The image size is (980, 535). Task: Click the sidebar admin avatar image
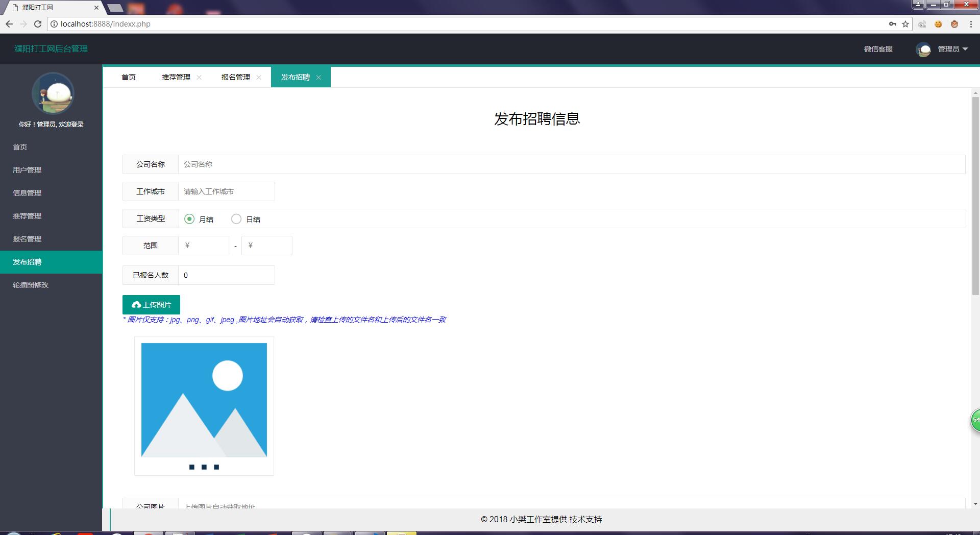click(x=53, y=93)
